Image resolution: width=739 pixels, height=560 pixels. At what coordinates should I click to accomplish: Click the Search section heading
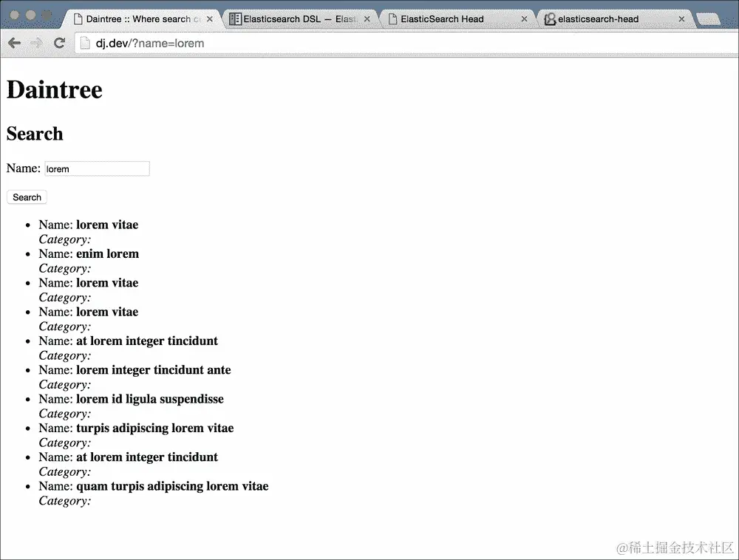pos(35,134)
